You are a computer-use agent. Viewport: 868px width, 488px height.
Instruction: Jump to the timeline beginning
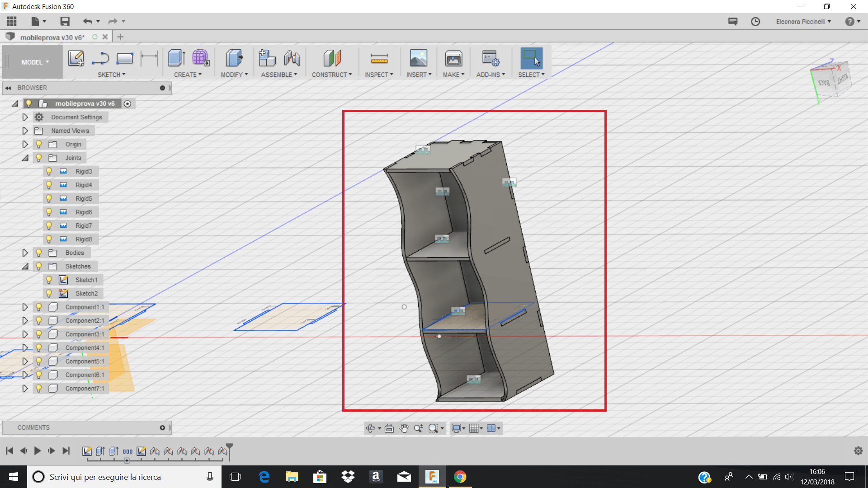(x=9, y=450)
